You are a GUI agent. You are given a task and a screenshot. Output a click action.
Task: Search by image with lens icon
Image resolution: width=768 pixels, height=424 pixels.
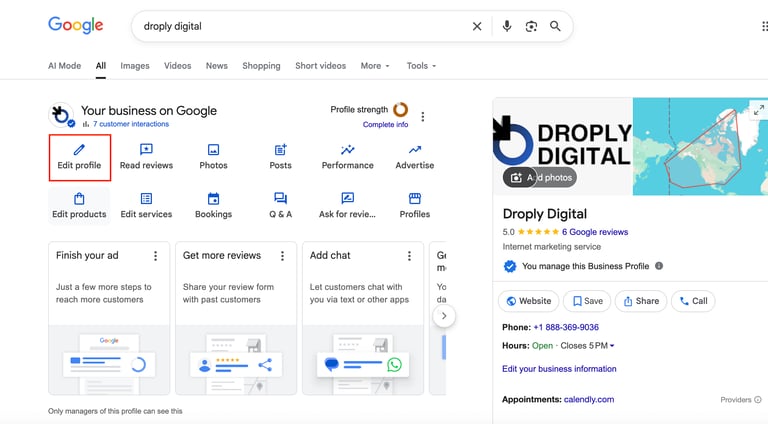(531, 26)
